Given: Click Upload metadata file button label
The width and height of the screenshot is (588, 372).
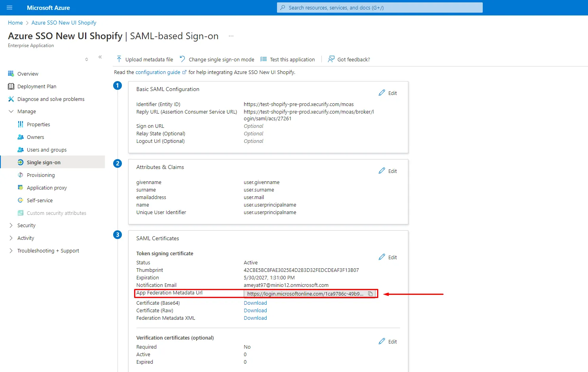Looking at the screenshot, I should click(149, 59).
